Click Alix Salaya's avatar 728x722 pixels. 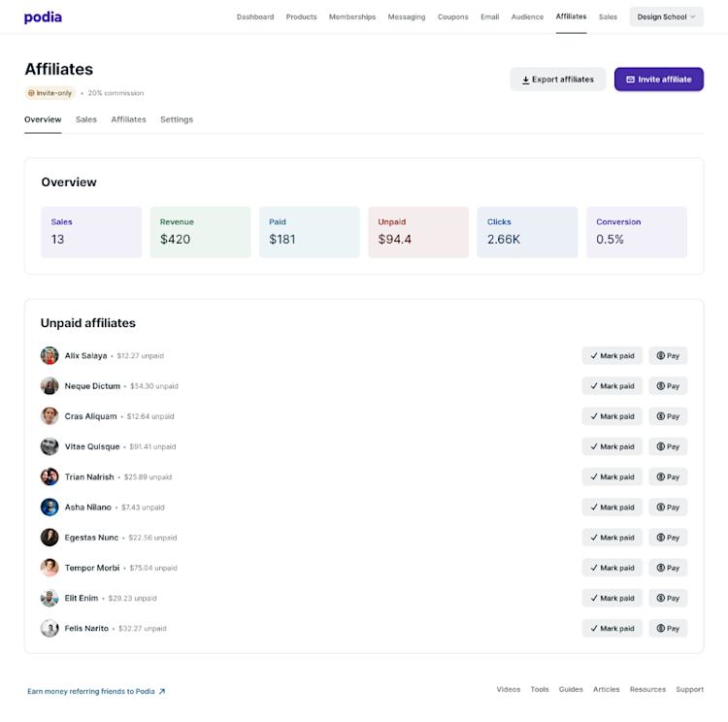click(x=50, y=355)
